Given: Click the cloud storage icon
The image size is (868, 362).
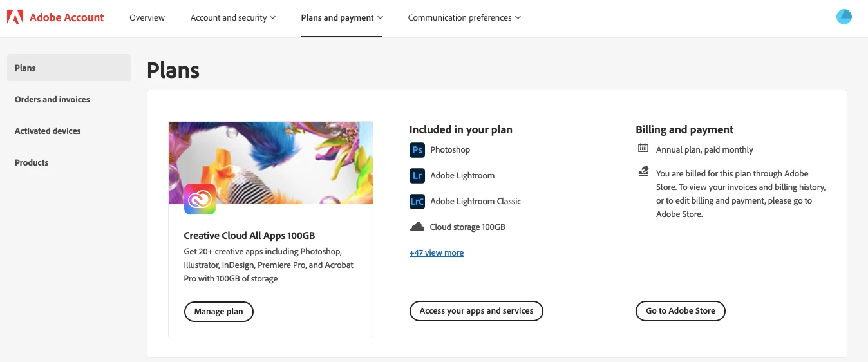Looking at the screenshot, I should (417, 227).
